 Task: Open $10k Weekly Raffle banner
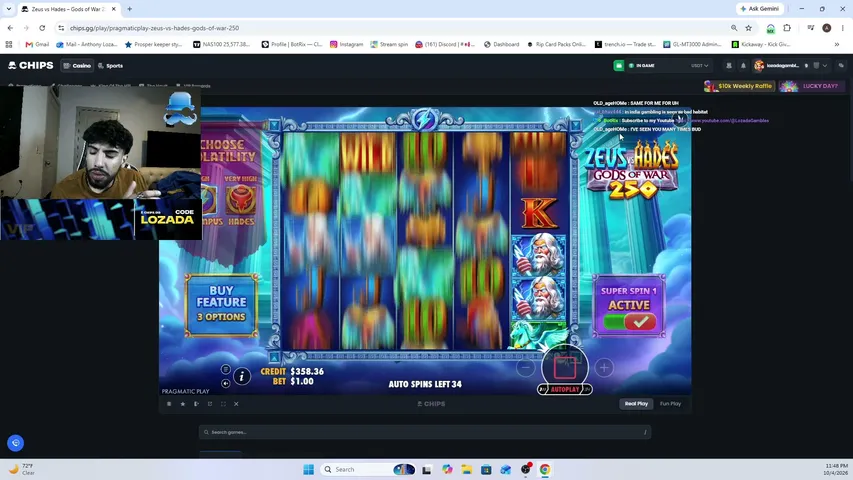point(739,86)
